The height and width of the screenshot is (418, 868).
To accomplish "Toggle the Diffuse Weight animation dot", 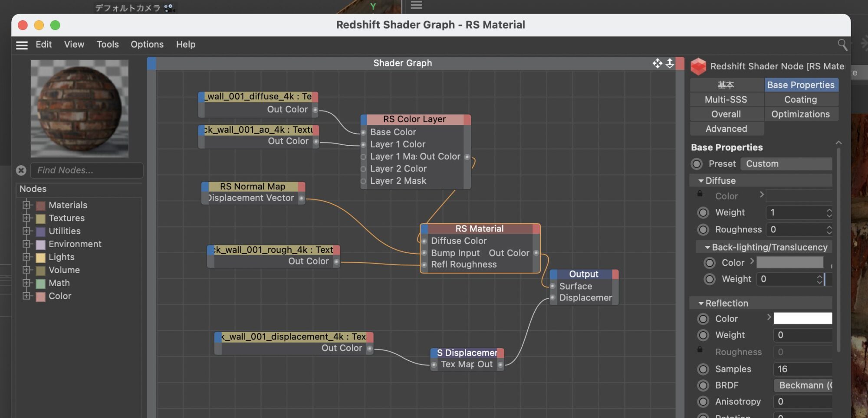I will pos(703,212).
